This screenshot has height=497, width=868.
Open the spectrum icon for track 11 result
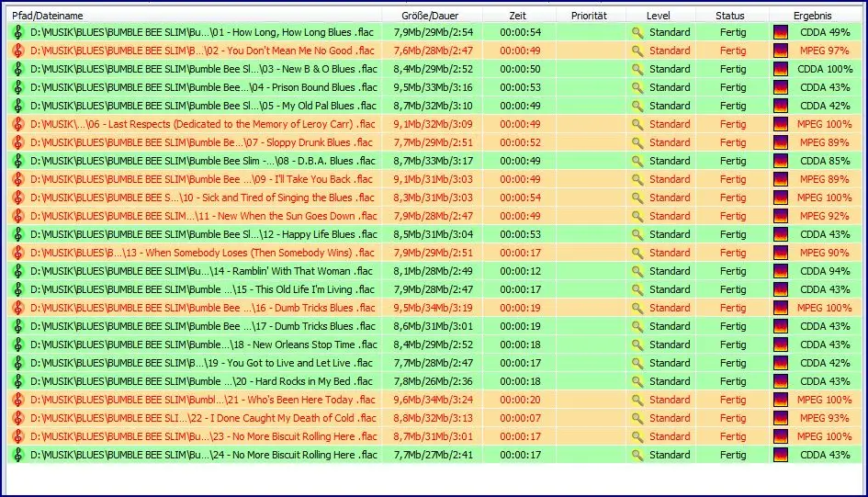(781, 216)
